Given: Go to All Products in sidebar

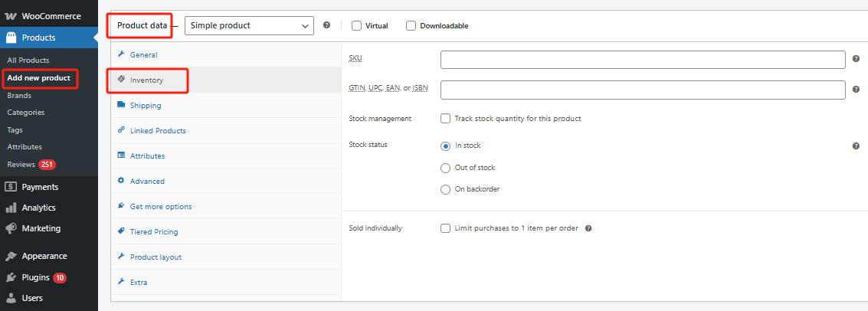Looking at the screenshot, I should pyautogui.click(x=28, y=61).
